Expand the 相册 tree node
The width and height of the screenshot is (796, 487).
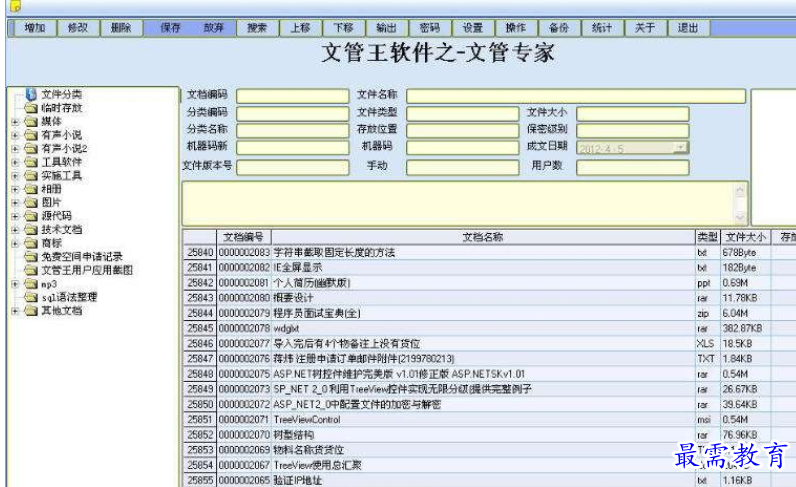tap(15, 189)
